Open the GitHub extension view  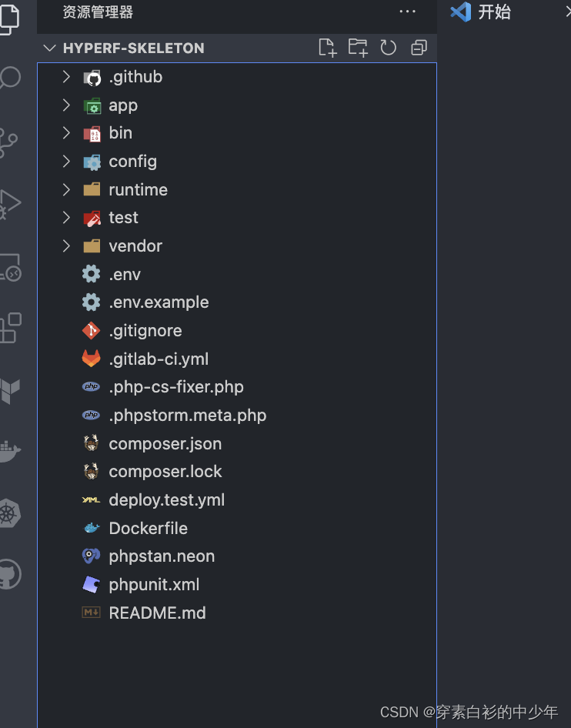coord(11,573)
